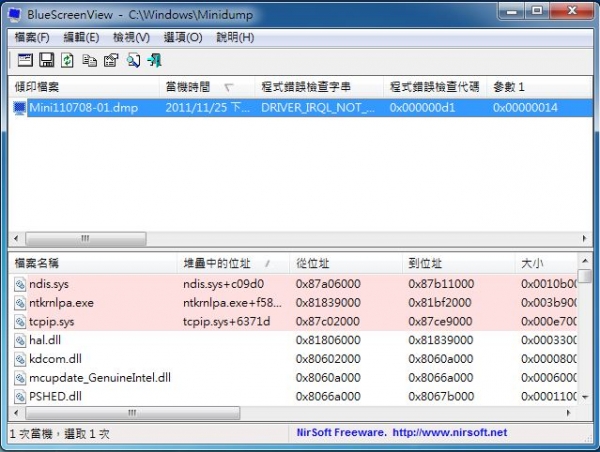Select the tcpip.sys driver row
The width and height of the screenshot is (600, 452).
51,322
